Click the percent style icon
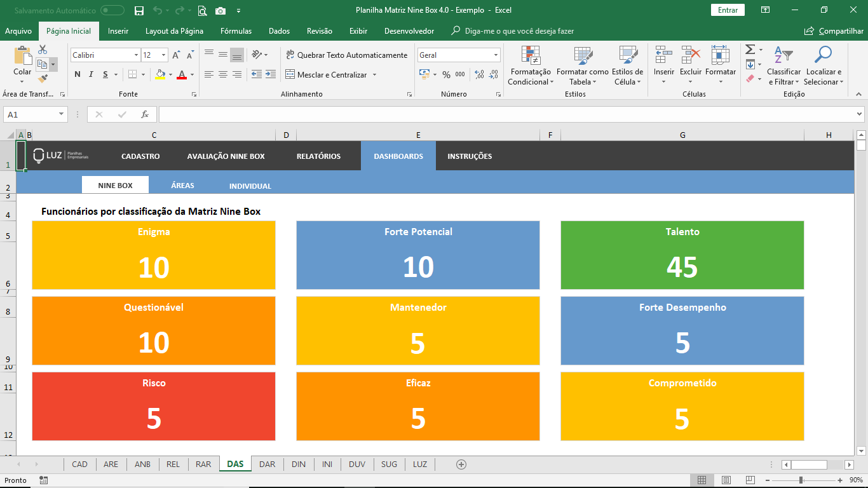This screenshot has height=488, width=868. [446, 74]
